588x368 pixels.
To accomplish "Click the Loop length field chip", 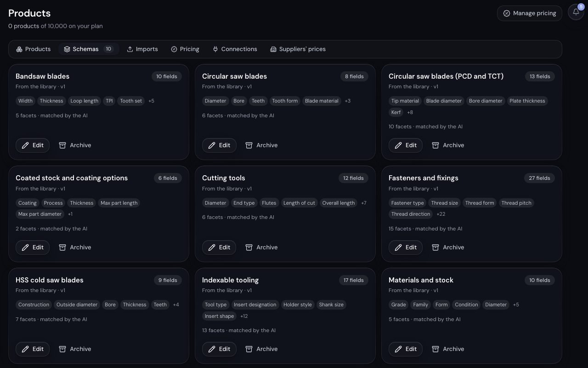I will pos(85,101).
